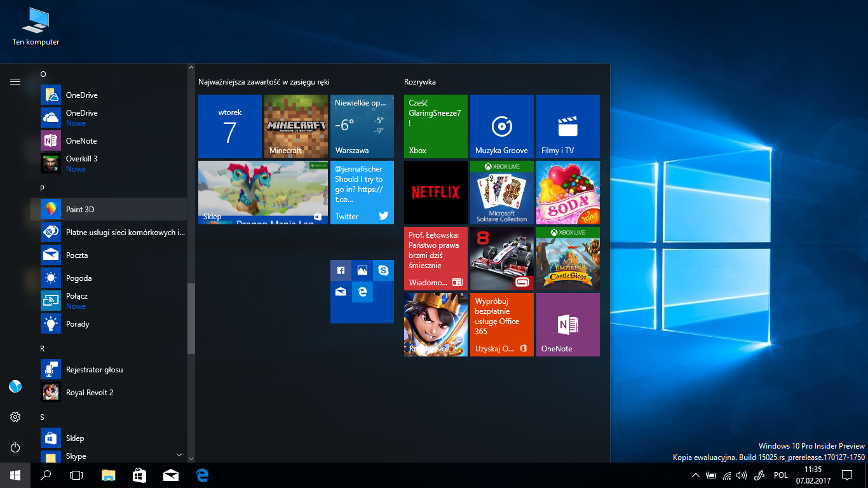Expand the Start hamburger menu

pyautogui.click(x=15, y=81)
